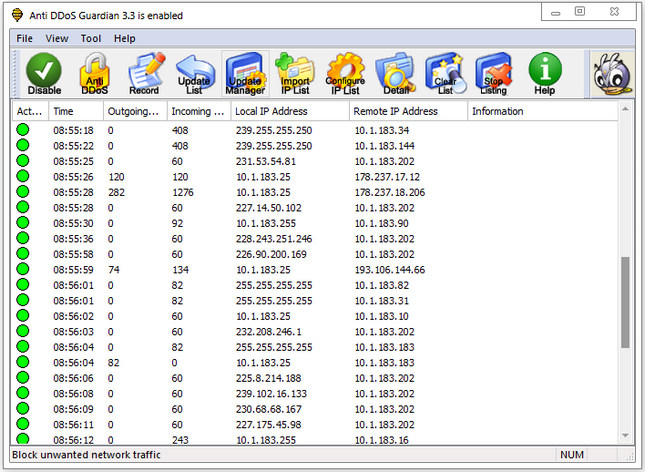Click the Detail magnifier icon
Screen dimensions: 645x472
tap(396, 74)
